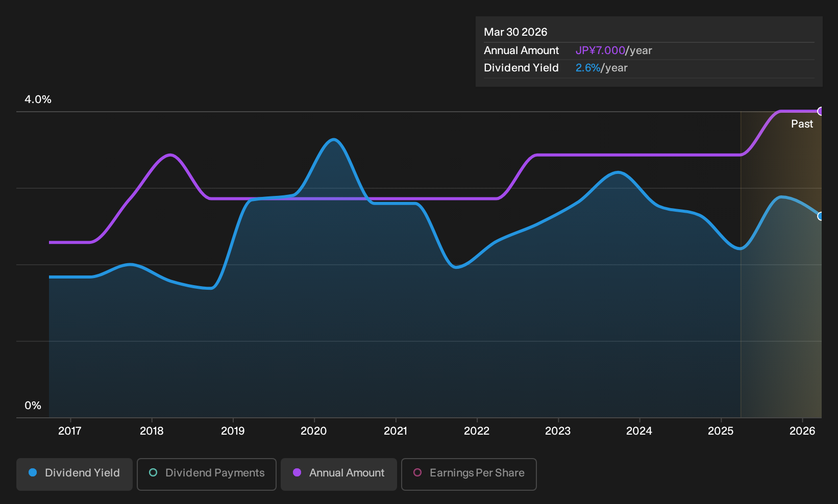Click the teal Dividend Payments legend circle
Viewport: 838px width, 504px height.
point(153,473)
